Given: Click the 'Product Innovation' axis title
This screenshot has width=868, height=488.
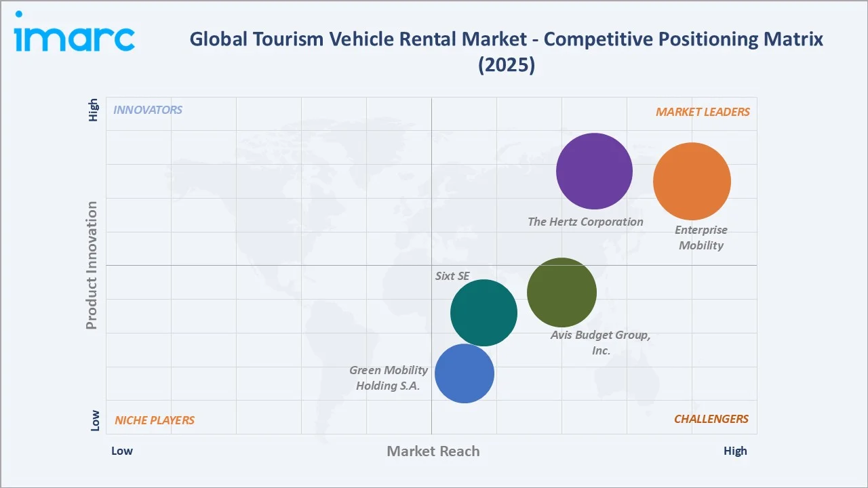Looking at the screenshot, I should 92,266.
